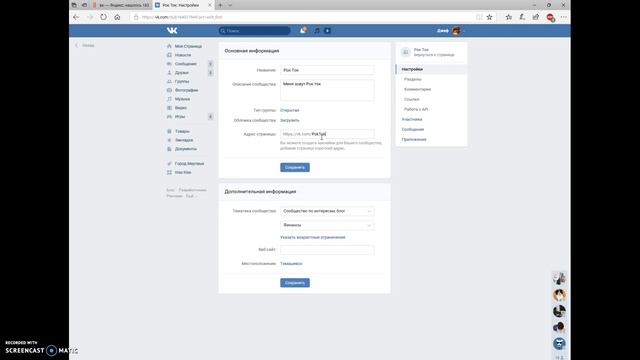Click the browser add notes pen icon
The width and height of the screenshot is (640, 360).
522,17
